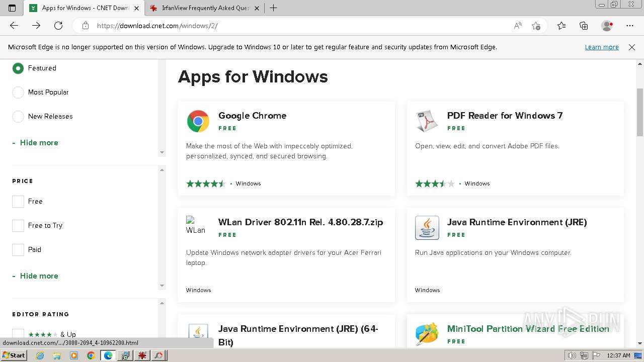Screen dimensions: 644x362
Task: Check the Paid price filter
Action: [x=18, y=249]
